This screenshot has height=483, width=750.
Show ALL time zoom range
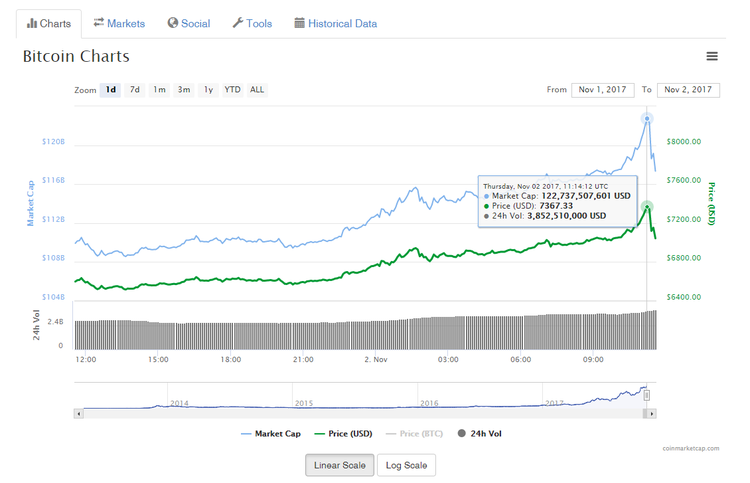[x=257, y=90]
